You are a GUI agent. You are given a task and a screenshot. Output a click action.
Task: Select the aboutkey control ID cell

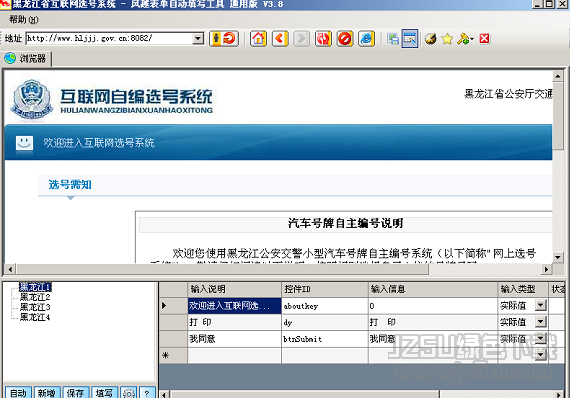[x=325, y=306]
